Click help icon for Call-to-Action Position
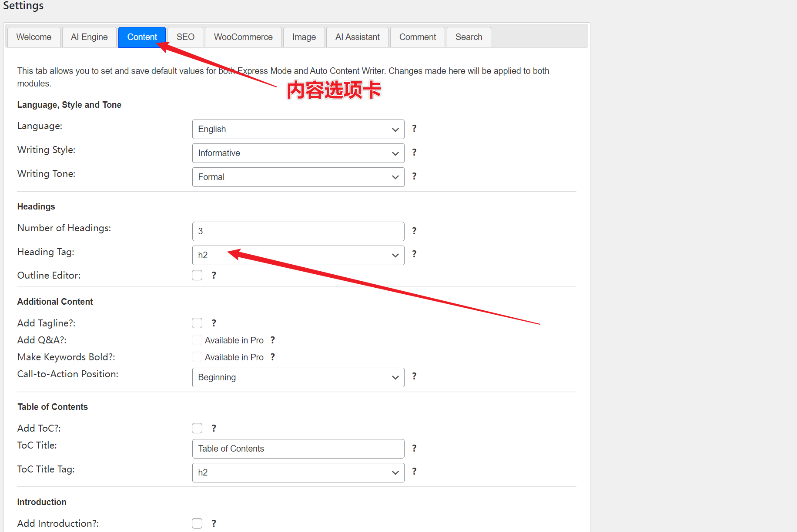This screenshot has height=532, width=797. tap(414, 376)
